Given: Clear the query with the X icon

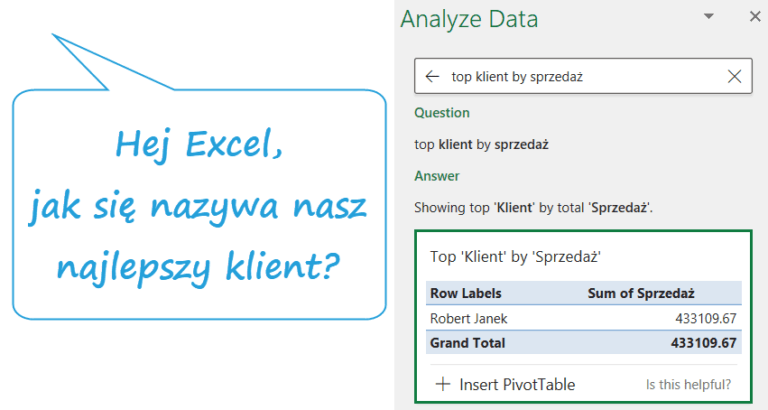Looking at the screenshot, I should pos(734,76).
